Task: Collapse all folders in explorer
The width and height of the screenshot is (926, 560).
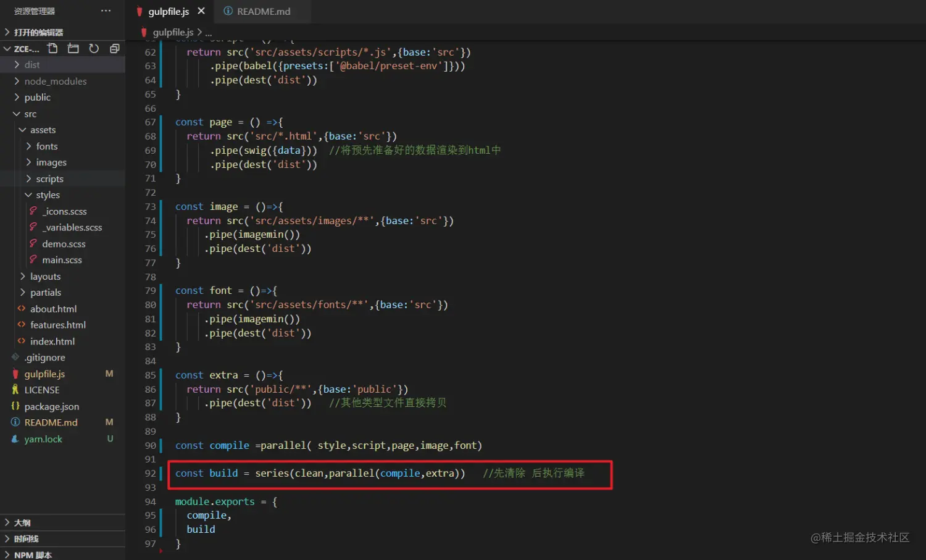Action: click(114, 48)
